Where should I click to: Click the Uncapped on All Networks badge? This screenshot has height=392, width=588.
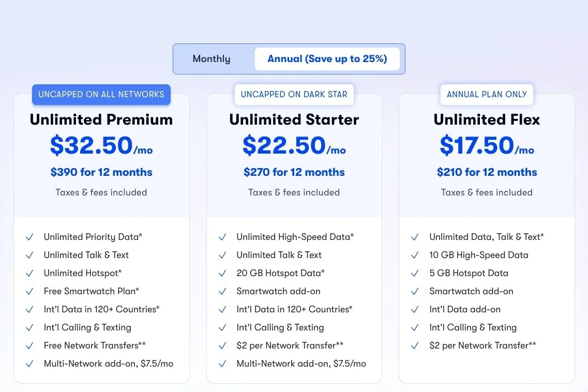point(101,95)
